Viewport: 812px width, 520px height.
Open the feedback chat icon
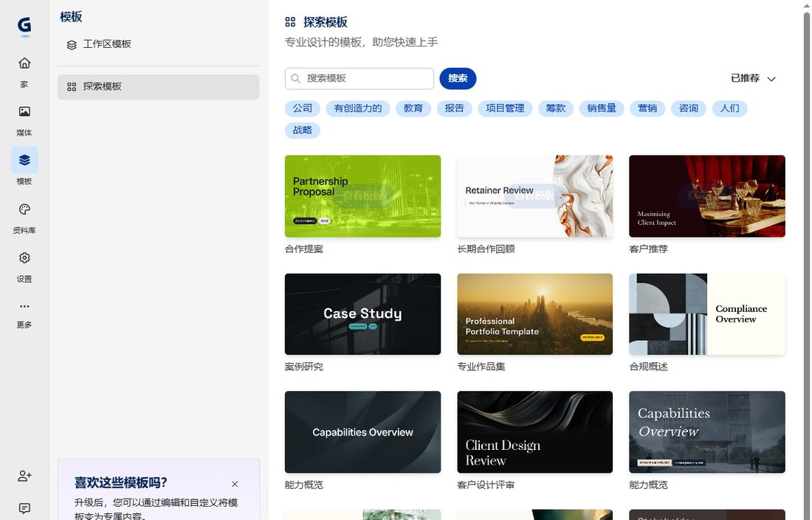point(24,508)
